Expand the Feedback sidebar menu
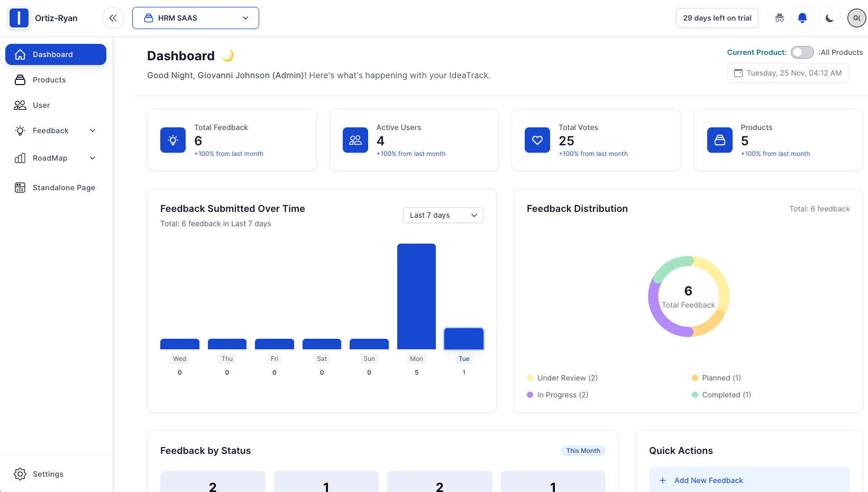The height and width of the screenshot is (492, 868). [56, 131]
